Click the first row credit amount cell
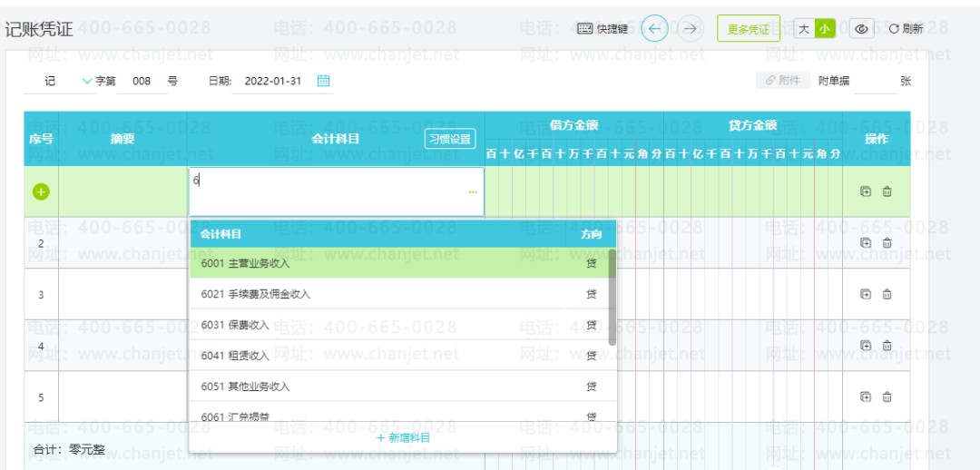This screenshot has width=980, height=470. click(753, 191)
